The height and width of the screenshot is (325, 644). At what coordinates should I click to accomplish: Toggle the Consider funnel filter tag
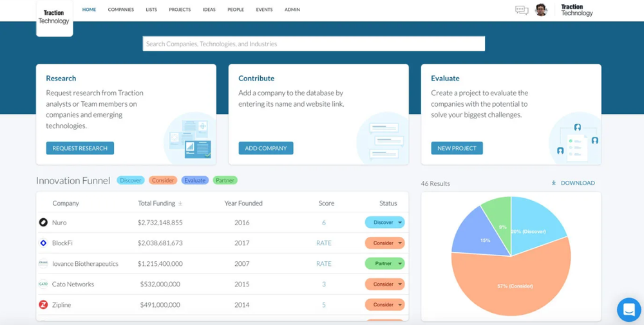pyautogui.click(x=163, y=180)
